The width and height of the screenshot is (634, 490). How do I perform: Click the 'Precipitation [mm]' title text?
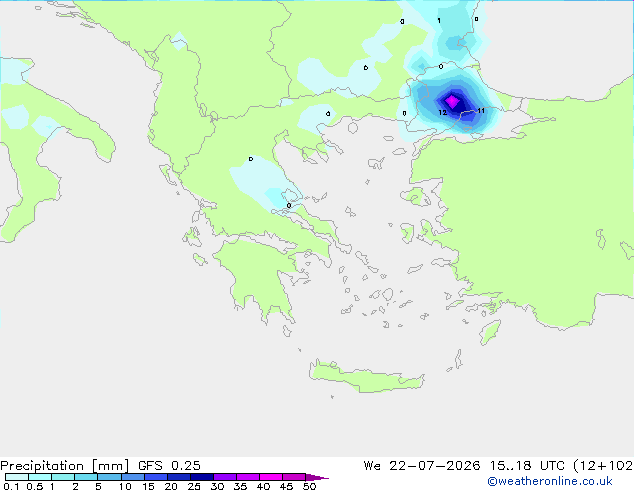[x=64, y=466]
